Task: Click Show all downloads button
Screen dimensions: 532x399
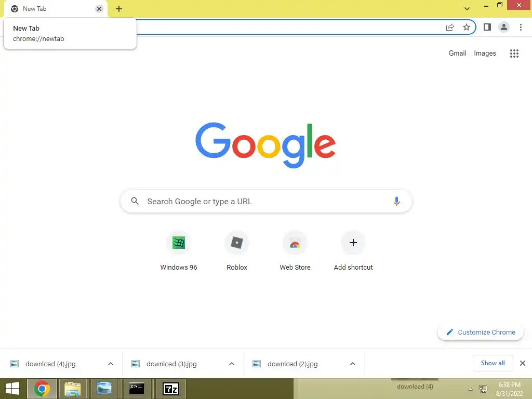Action: coord(493,363)
